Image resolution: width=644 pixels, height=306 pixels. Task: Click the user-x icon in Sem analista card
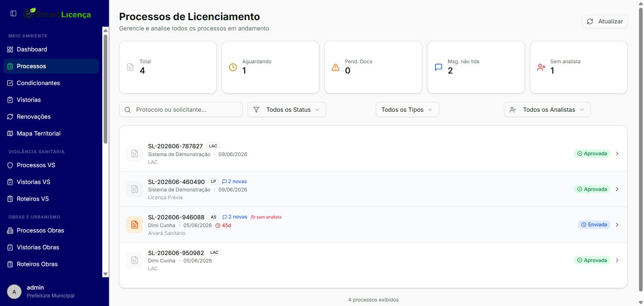coord(541,67)
